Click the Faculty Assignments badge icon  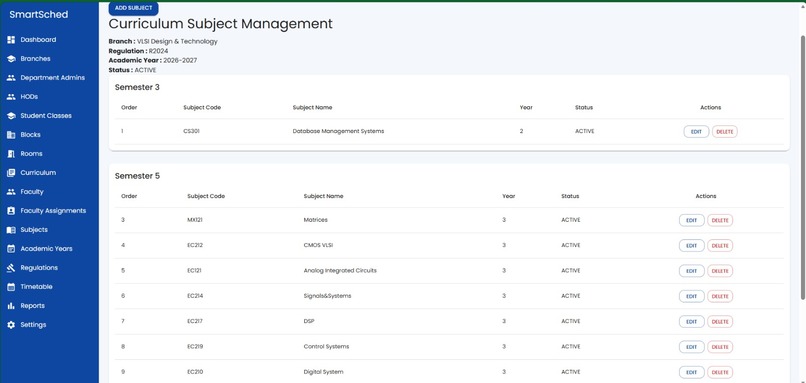[x=11, y=211]
